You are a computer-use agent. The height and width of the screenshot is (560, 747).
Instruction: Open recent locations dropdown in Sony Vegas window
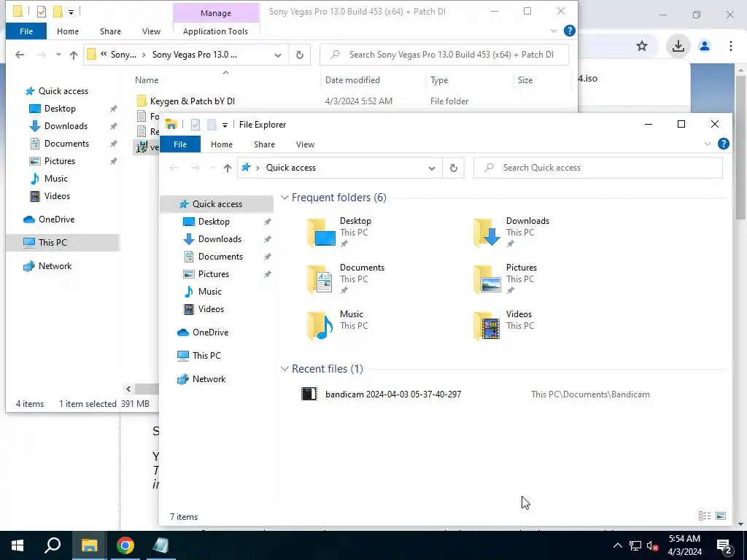click(x=58, y=55)
